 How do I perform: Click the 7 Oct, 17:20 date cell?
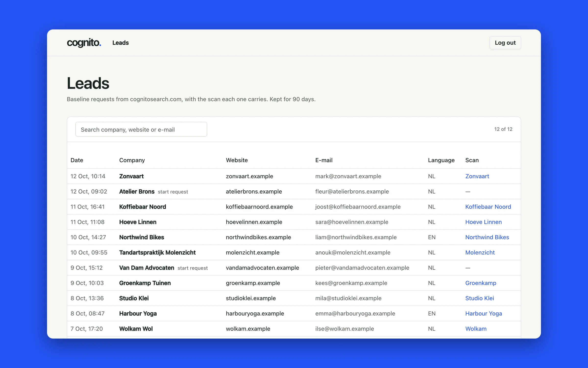click(86, 329)
